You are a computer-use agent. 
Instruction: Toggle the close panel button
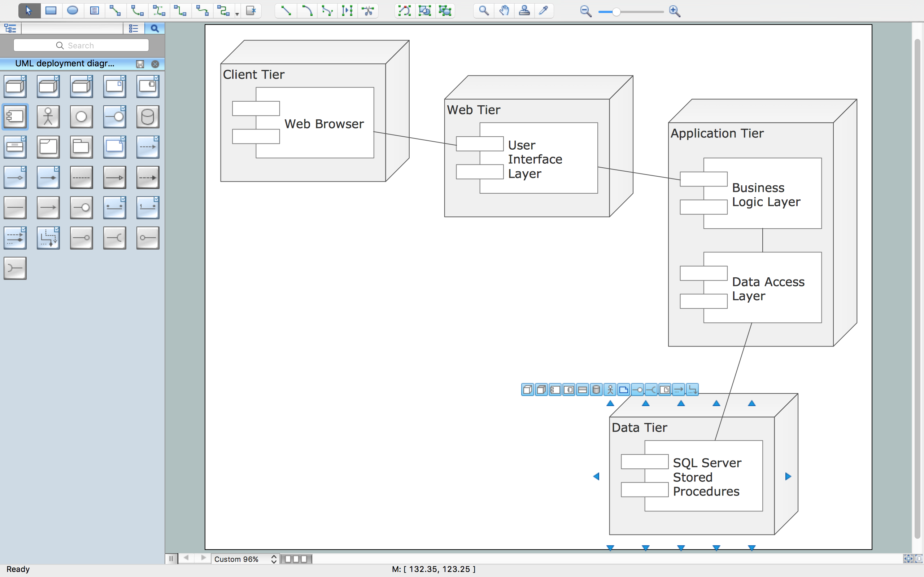[x=155, y=64]
